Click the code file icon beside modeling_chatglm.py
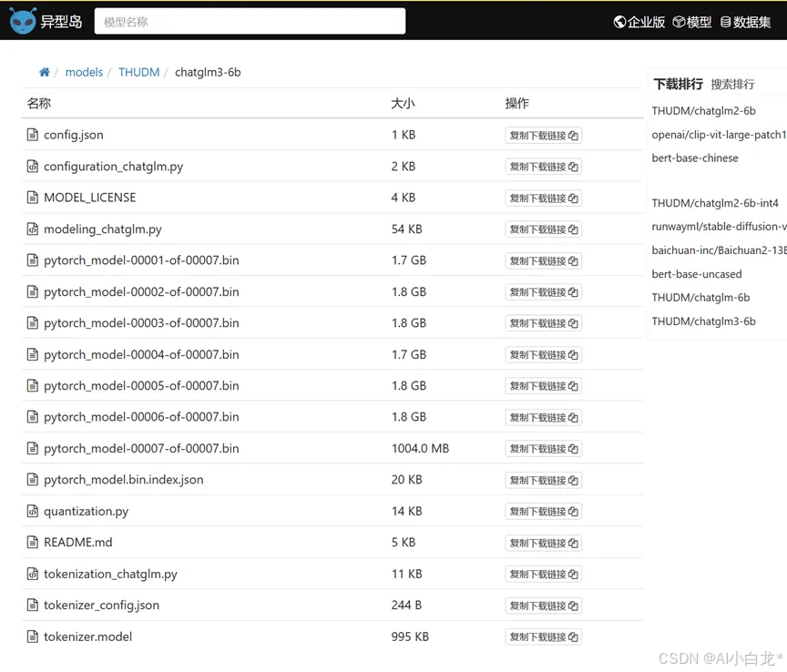This screenshot has height=672, width=787. pos(33,229)
